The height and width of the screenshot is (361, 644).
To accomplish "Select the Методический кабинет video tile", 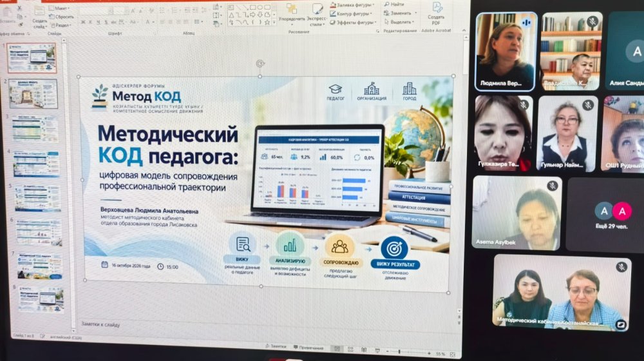I will click(562, 291).
